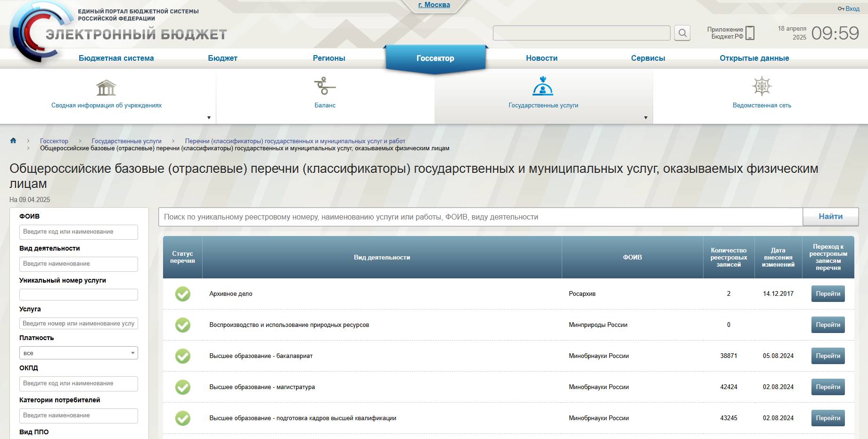Click the green status checkmark for Архивное дело
This screenshot has height=439, width=868.
coord(183,293)
